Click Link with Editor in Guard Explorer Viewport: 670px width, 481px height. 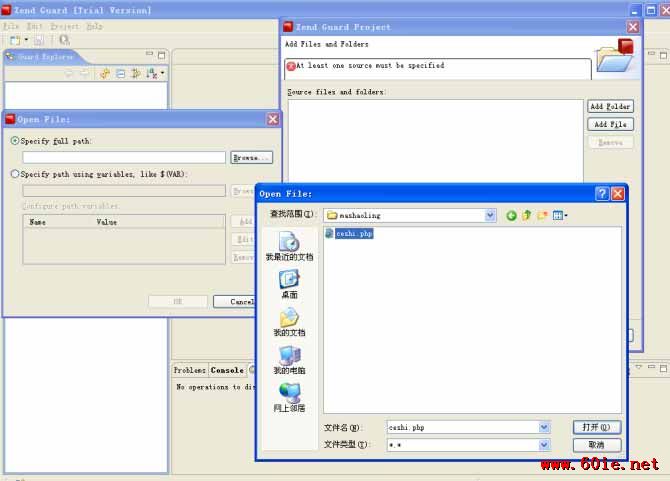[x=135, y=73]
